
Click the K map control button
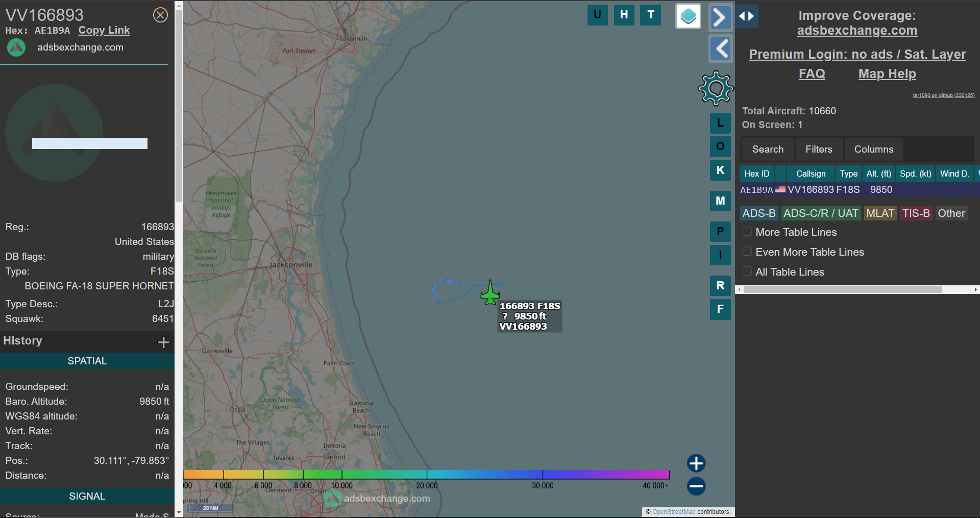coord(720,170)
